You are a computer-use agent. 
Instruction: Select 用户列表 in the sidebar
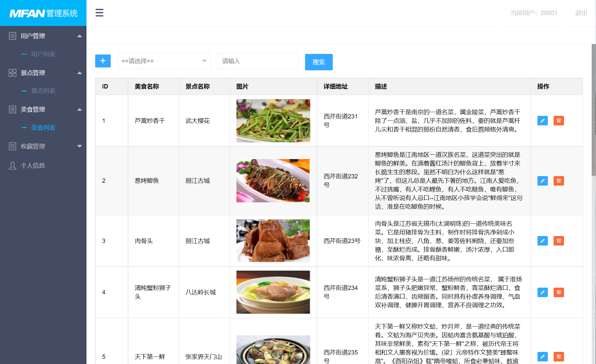(x=43, y=54)
